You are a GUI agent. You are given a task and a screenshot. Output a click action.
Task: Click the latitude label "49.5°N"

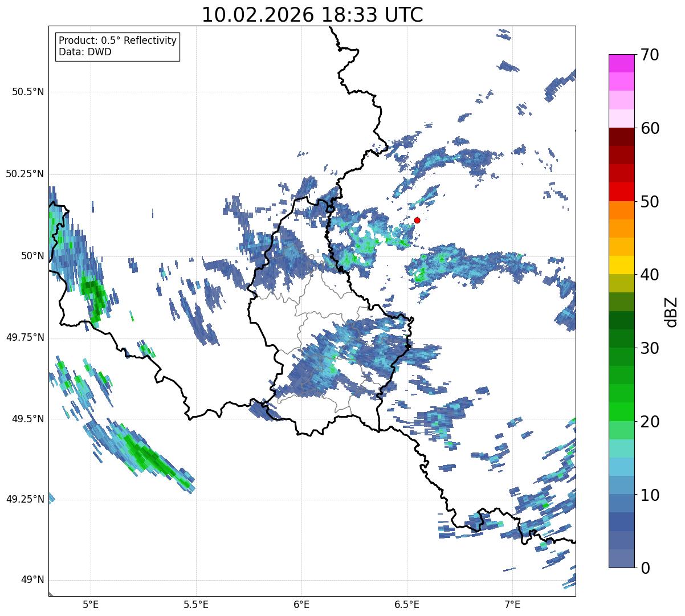[28, 419]
